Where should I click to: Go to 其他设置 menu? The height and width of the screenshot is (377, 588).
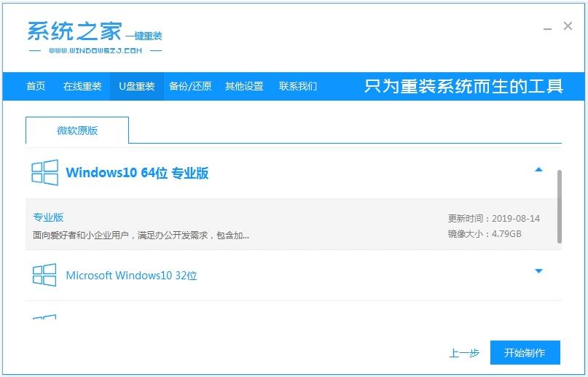coord(244,86)
